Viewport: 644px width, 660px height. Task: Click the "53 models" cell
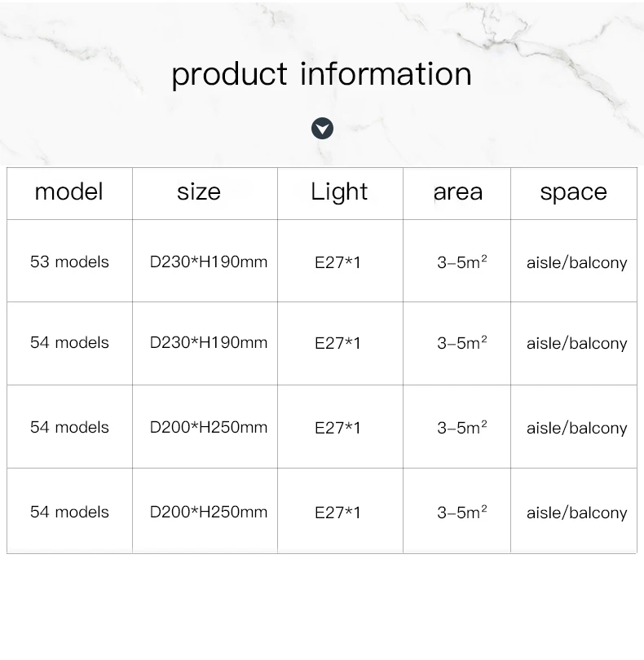pos(69,262)
